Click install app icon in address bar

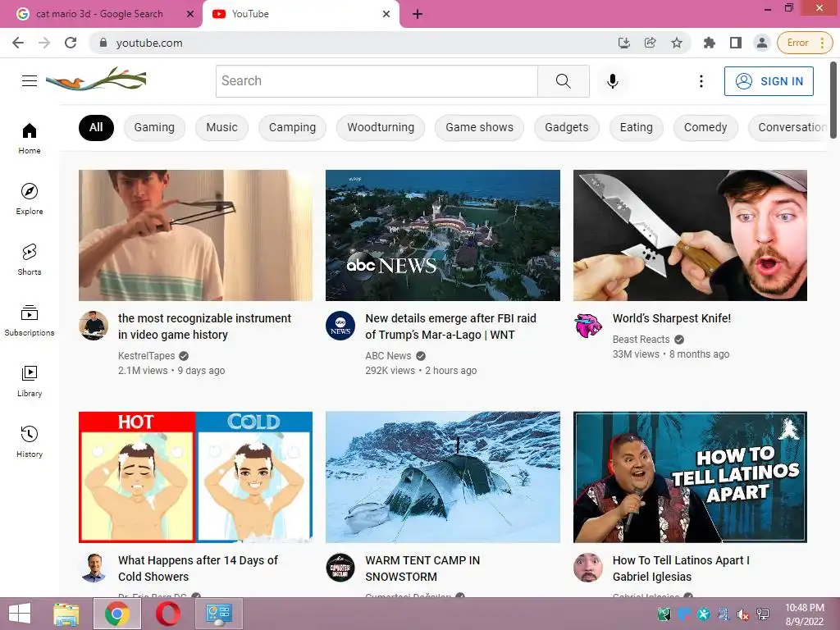point(623,43)
